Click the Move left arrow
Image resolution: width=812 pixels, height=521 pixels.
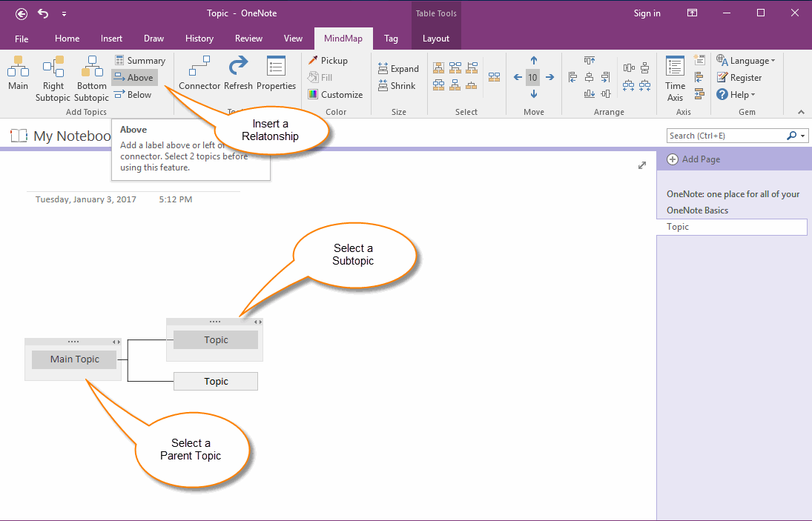point(518,78)
